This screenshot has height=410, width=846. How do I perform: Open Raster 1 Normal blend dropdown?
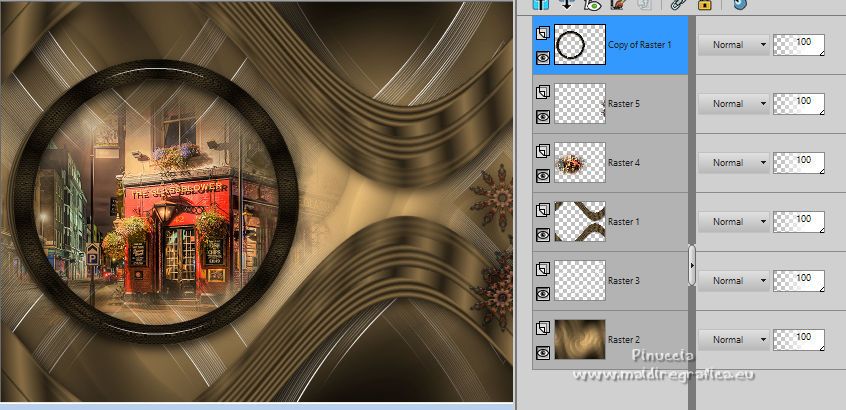point(733,222)
